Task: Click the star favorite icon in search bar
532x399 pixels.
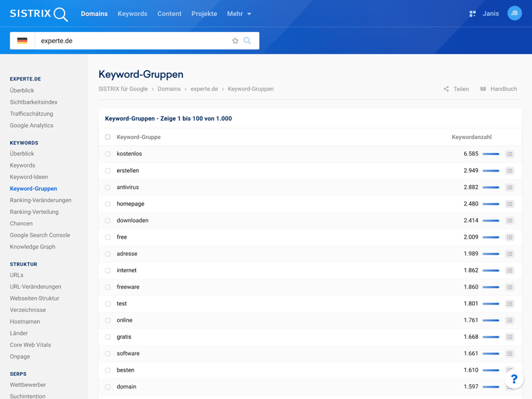Action: 235,41
